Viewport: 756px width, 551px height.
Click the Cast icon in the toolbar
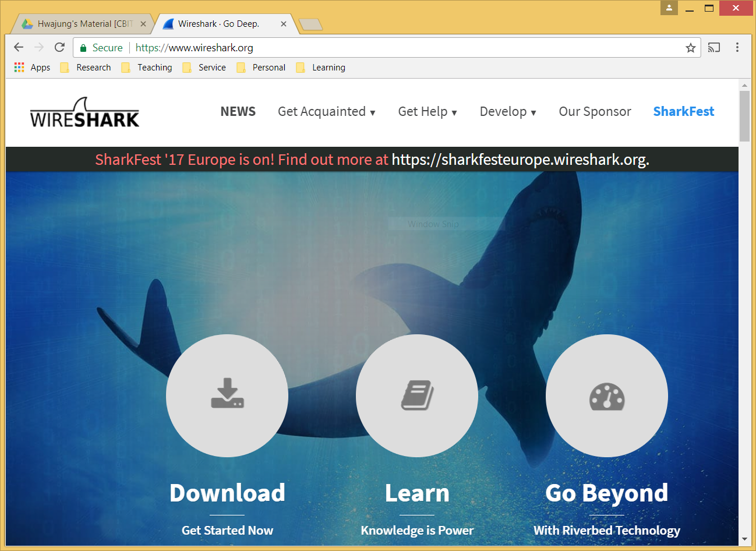(714, 48)
